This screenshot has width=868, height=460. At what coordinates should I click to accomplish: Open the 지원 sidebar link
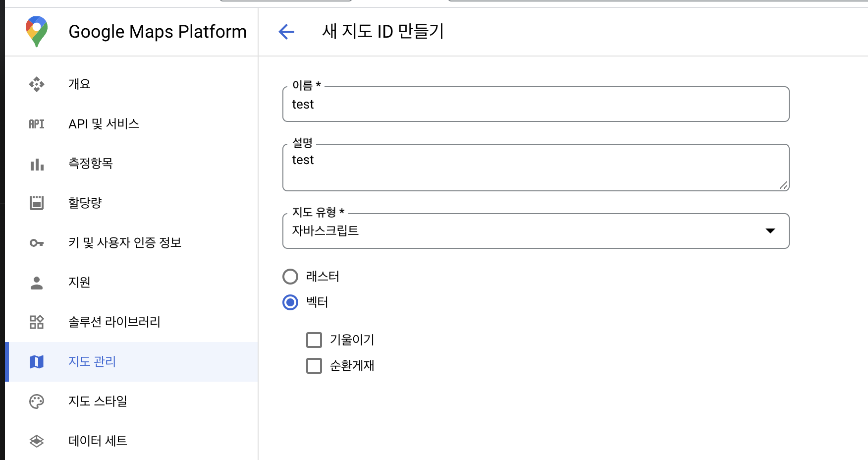79,282
